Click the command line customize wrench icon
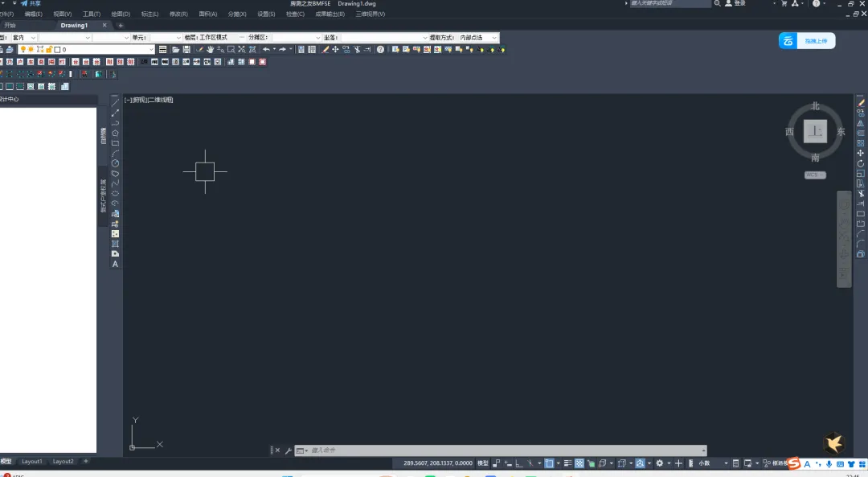 289,451
